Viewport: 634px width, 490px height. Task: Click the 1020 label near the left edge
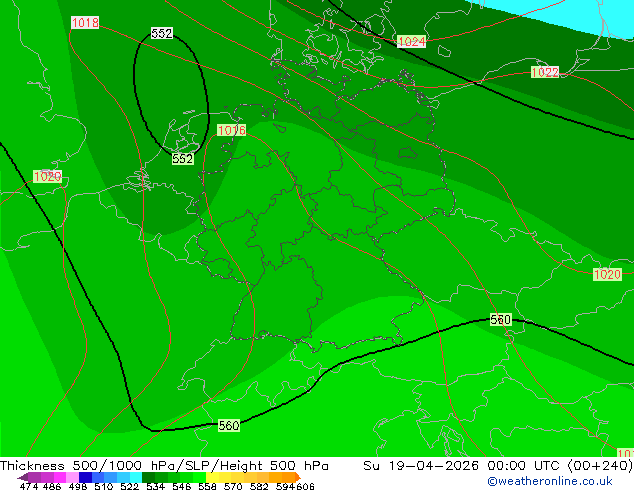(x=47, y=176)
